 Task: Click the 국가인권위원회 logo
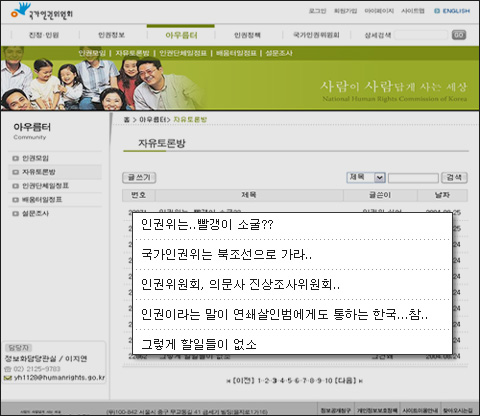coord(42,11)
